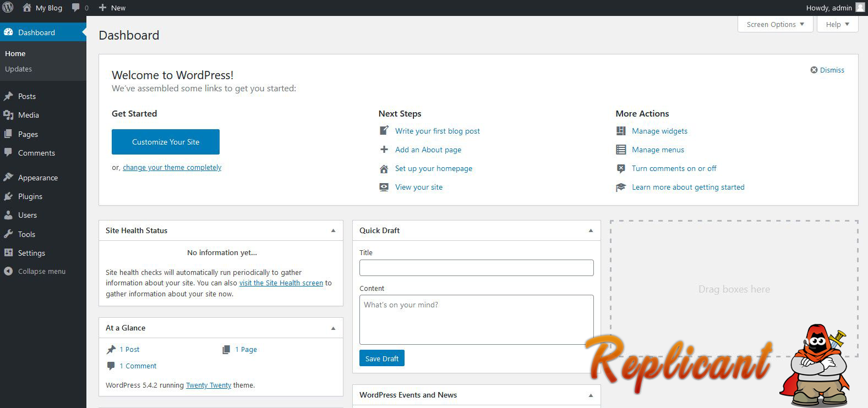This screenshot has width=868, height=408.
Task: Click the write-post pencil icon
Action: coord(384,131)
